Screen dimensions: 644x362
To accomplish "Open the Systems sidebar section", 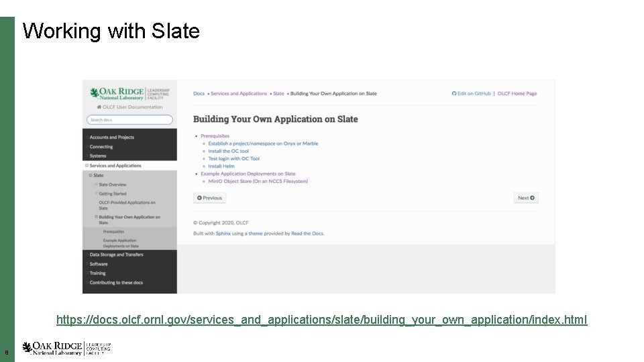I will [98, 156].
